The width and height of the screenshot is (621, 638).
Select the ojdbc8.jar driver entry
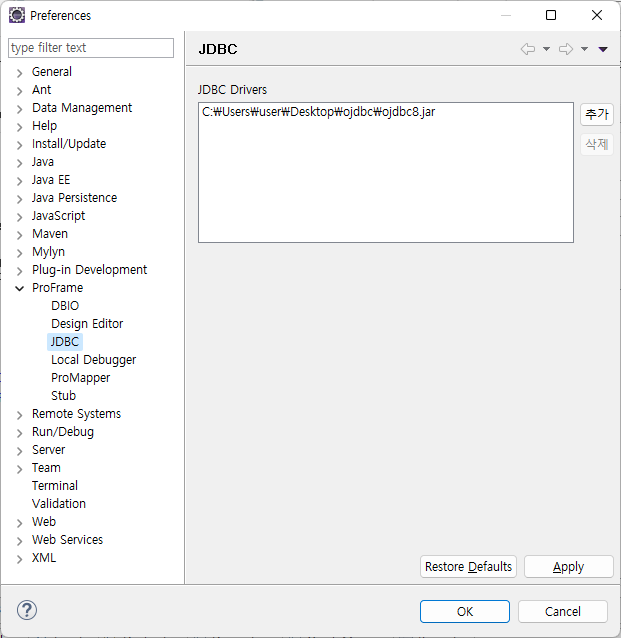tap(319, 112)
